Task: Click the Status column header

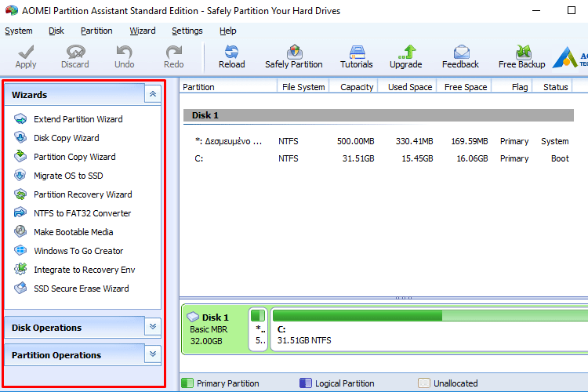Action: click(553, 87)
